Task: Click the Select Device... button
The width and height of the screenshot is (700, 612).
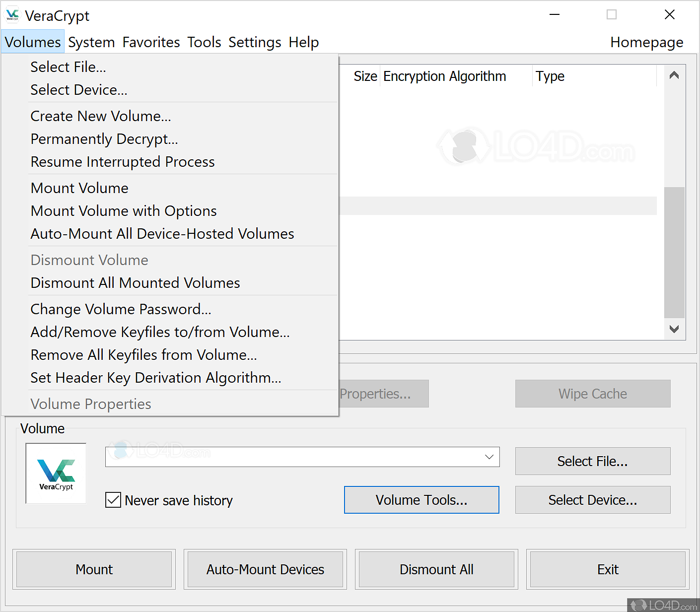Action: [x=593, y=500]
